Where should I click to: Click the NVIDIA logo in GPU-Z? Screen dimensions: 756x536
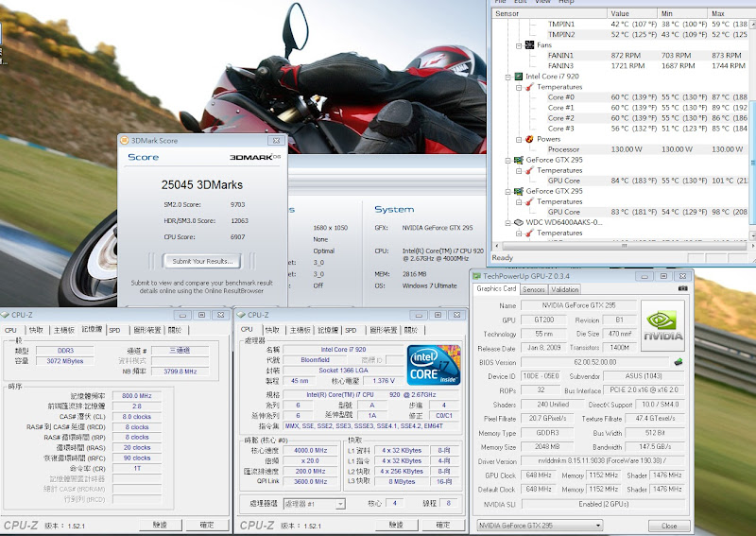[662, 325]
